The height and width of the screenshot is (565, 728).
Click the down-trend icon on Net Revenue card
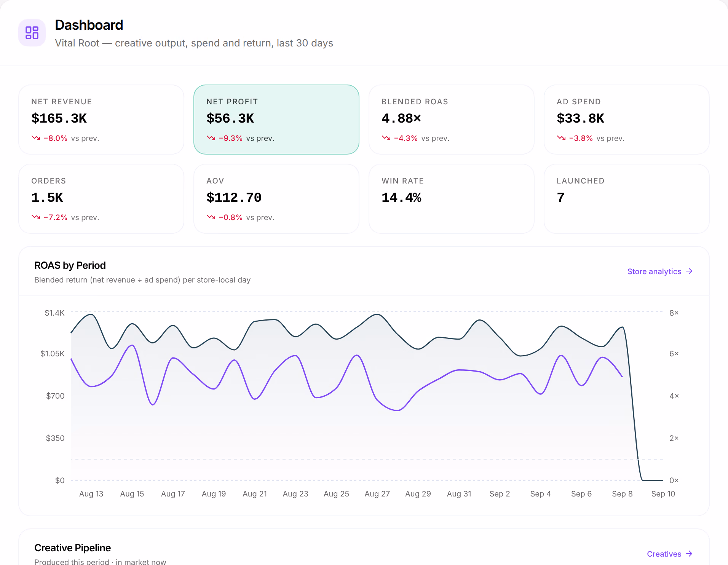point(36,138)
